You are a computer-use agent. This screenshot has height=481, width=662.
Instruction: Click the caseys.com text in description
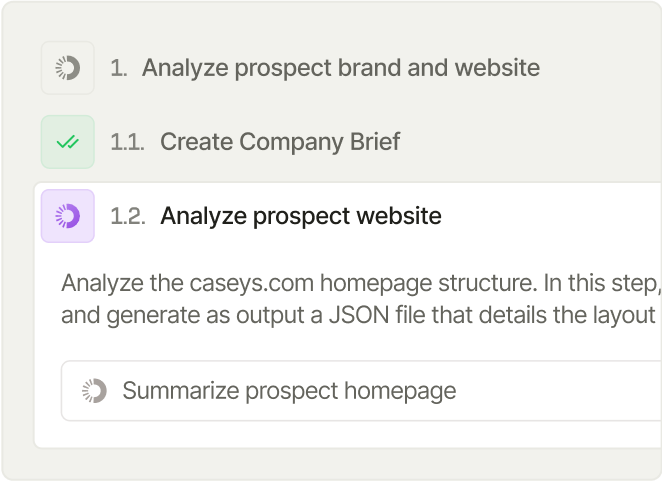[x=251, y=283]
